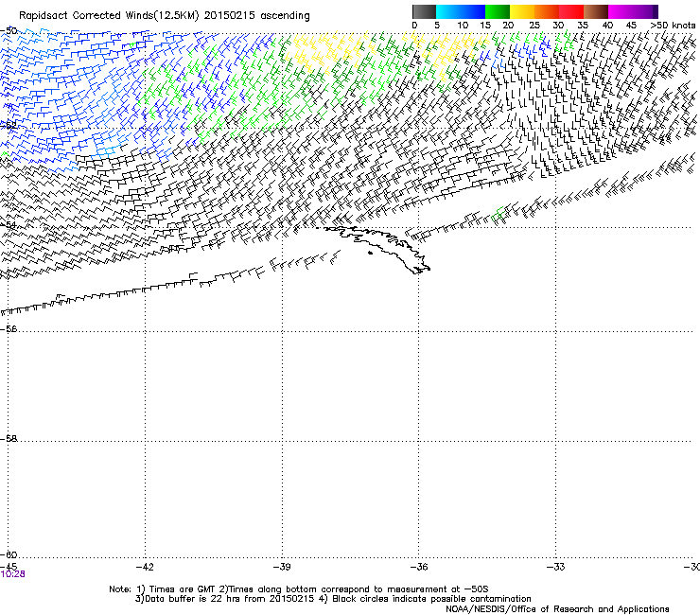Click the '10' legend scale label

pos(463,26)
